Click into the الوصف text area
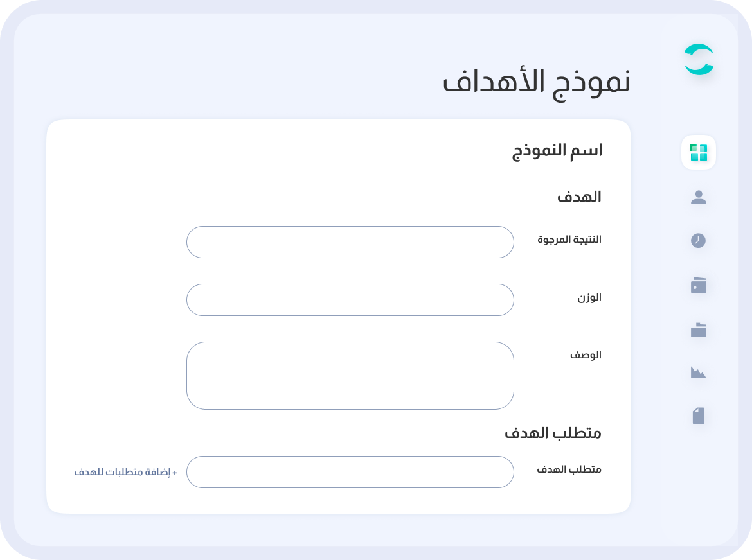This screenshot has width=752, height=560. (350, 376)
